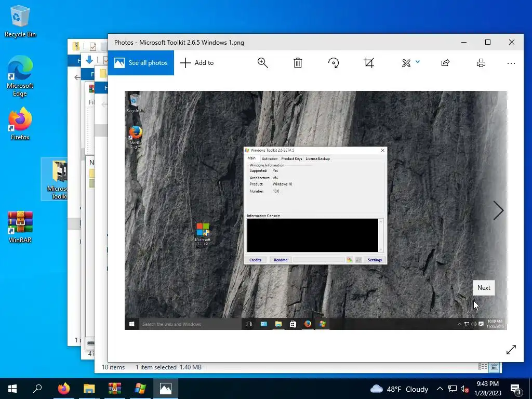This screenshot has width=532, height=399.
Task: Delete the photo with trash icon
Action: [x=298, y=63]
